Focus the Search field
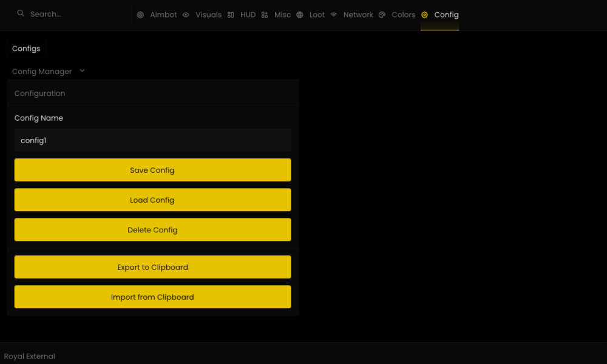 tap(73, 15)
